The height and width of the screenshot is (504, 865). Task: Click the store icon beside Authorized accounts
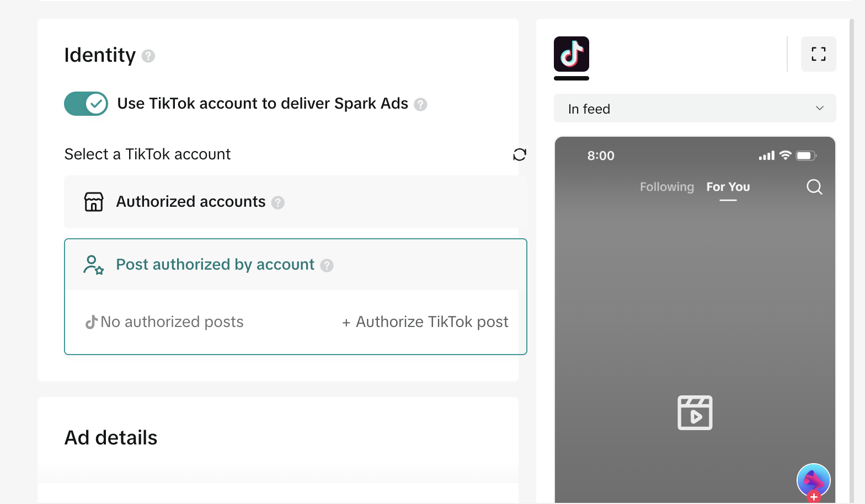(x=94, y=202)
